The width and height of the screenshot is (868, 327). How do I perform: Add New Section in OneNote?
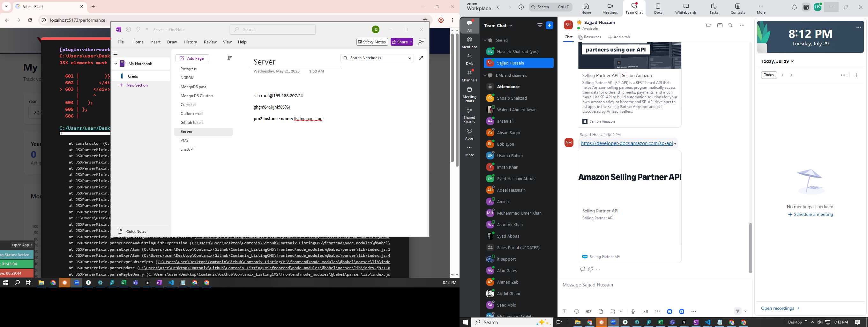click(134, 85)
